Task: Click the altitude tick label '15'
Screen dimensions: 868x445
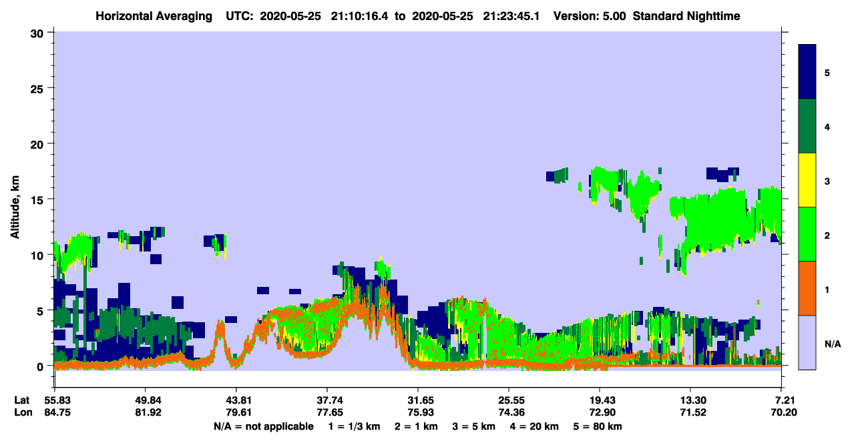Action: tap(39, 199)
